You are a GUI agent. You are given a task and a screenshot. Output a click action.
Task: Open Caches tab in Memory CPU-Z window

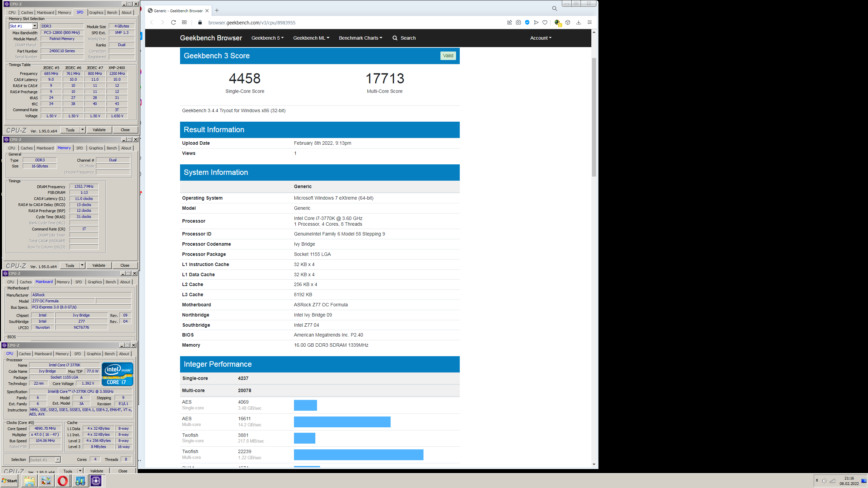pos(27,148)
